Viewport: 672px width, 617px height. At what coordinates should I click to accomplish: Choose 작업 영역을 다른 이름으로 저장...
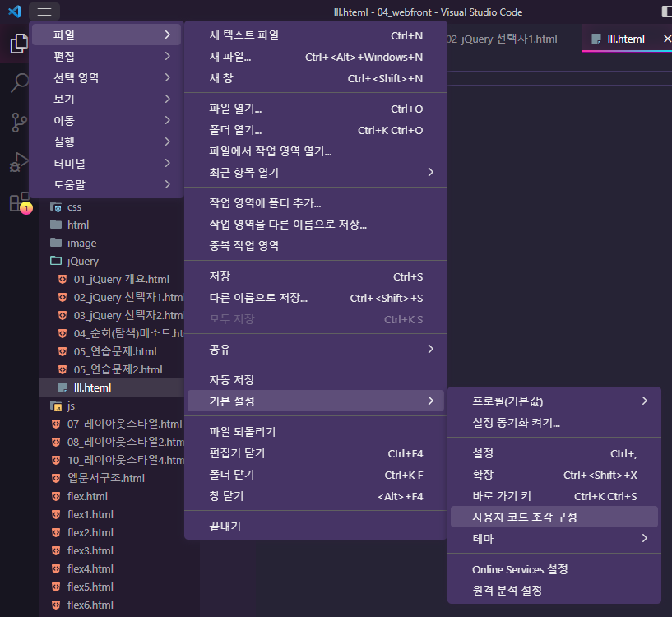[316, 225]
